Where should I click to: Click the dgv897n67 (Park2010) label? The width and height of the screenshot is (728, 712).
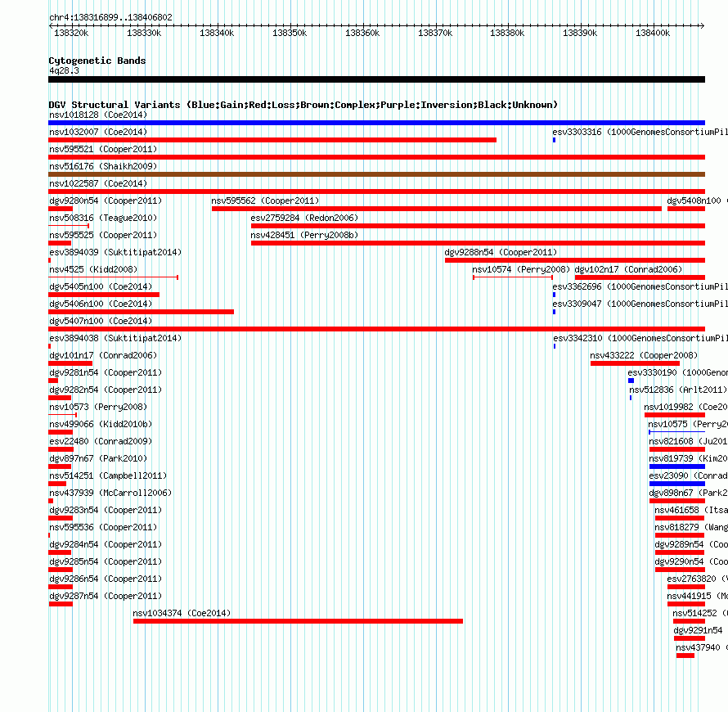pyautogui.click(x=98, y=458)
